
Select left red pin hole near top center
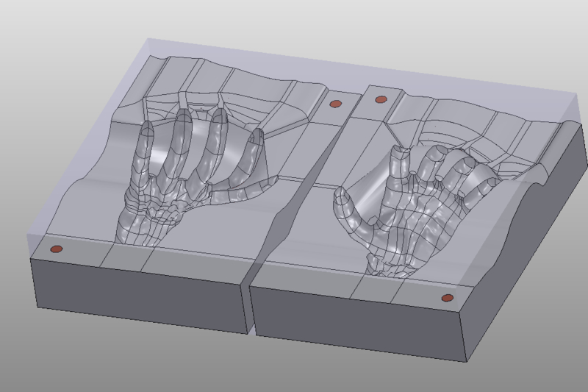pos(335,104)
